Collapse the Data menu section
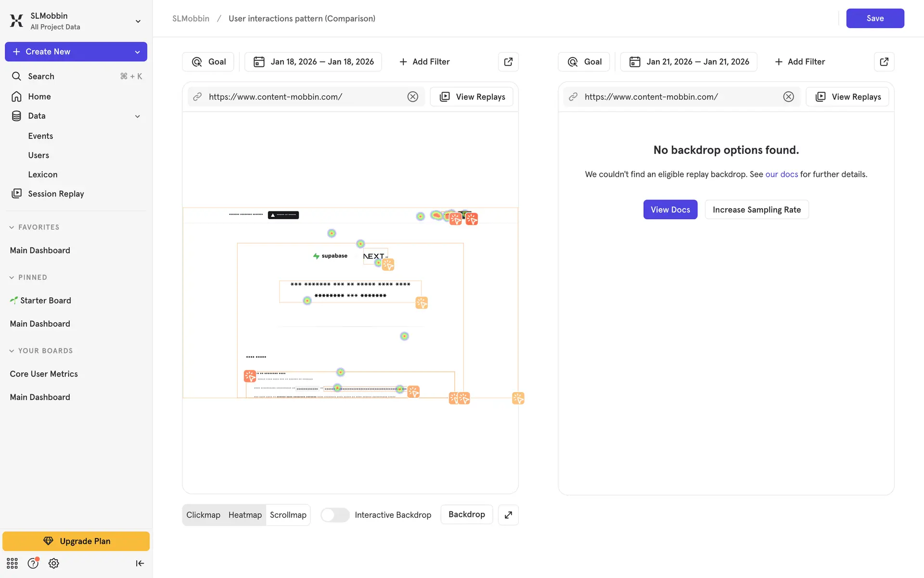This screenshot has height=578, width=924. [x=138, y=116]
